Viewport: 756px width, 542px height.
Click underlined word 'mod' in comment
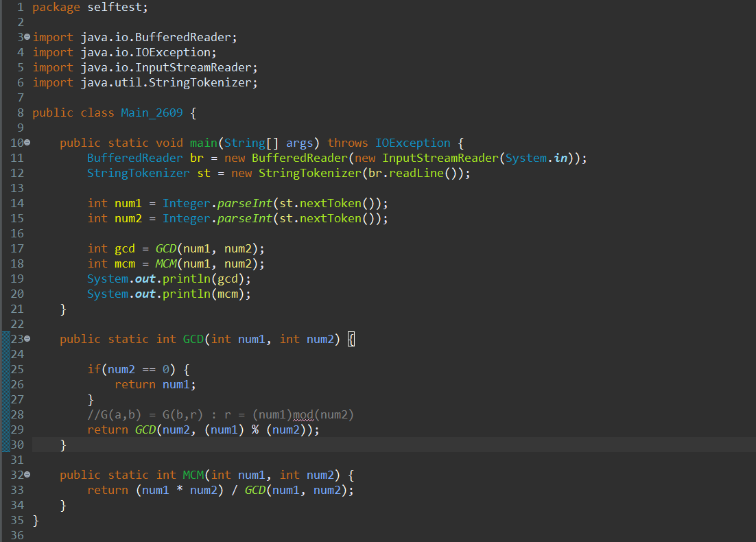pos(303,414)
